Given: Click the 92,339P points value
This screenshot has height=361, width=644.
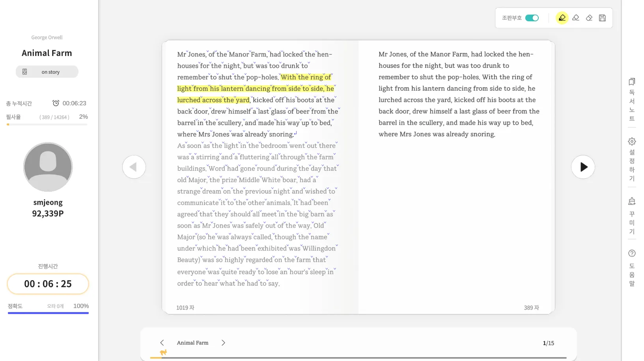Looking at the screenshot, I should [x=48, y=213].
